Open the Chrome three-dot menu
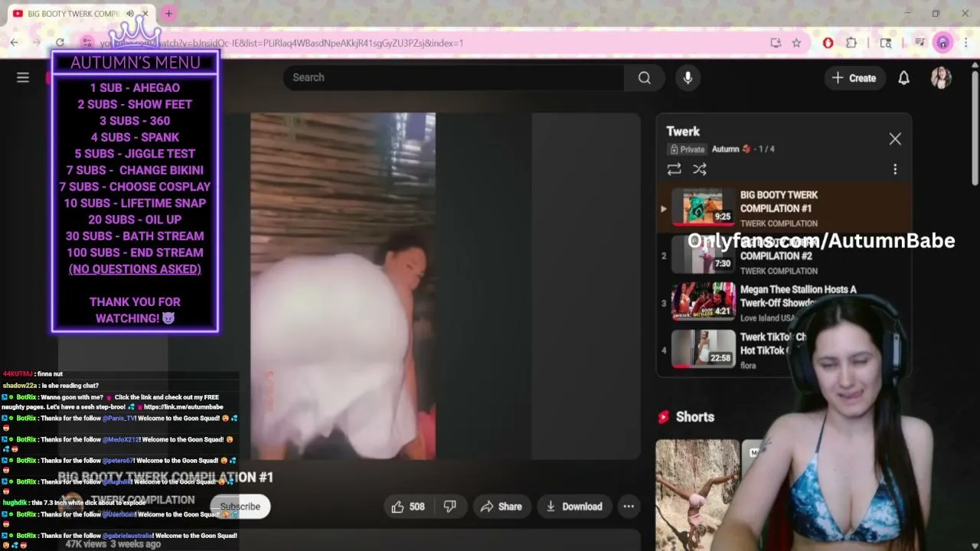The width and height of the screenshot is (980, 551). pyautogui.click(x=965, y=43)
